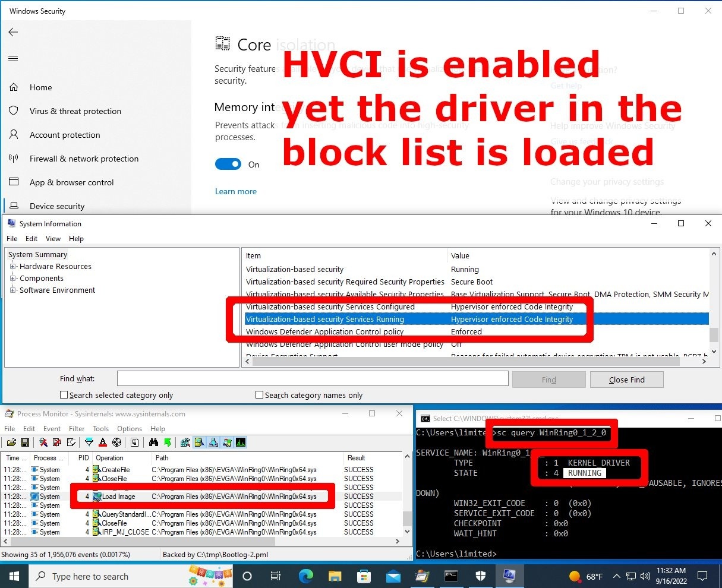
Task: Open the View menu in System Information
Action: pos(53,238)
